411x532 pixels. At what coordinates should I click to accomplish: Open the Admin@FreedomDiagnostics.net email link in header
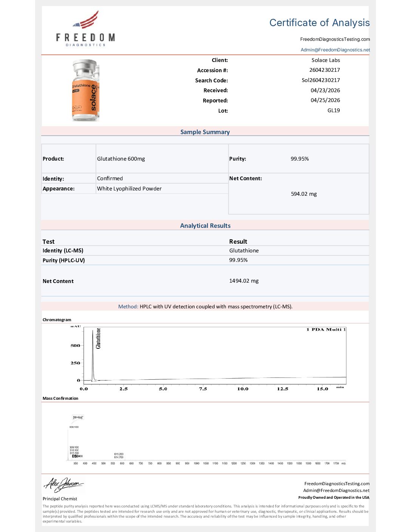pos(335,50)
